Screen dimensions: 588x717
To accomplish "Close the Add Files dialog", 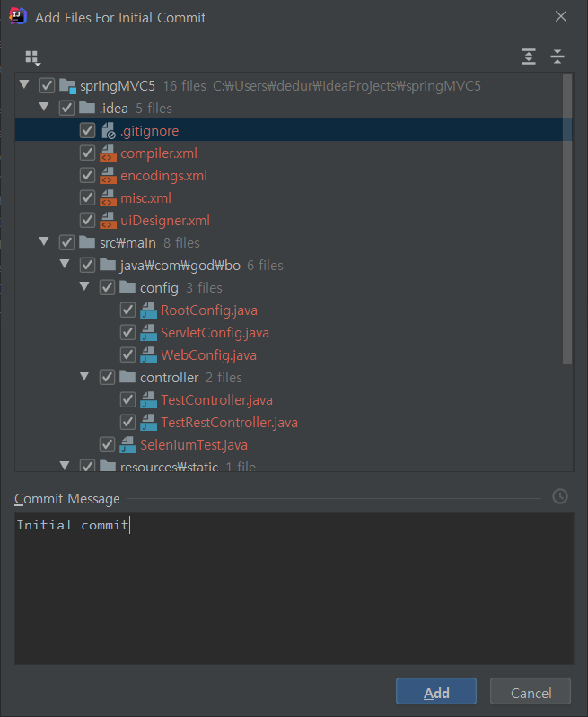I will pyautogui.click(x=560, y=17).
